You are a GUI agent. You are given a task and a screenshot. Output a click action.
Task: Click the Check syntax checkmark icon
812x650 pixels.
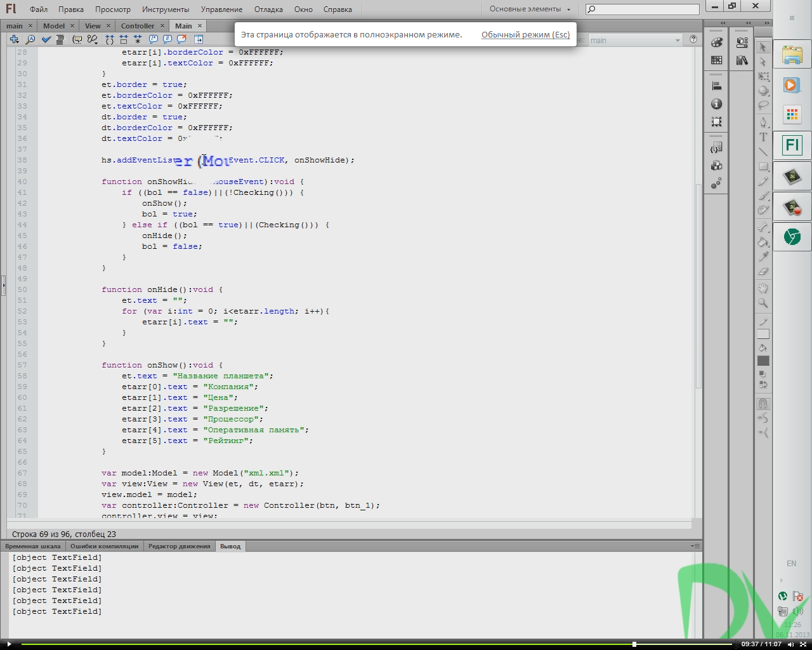point(46,39)
